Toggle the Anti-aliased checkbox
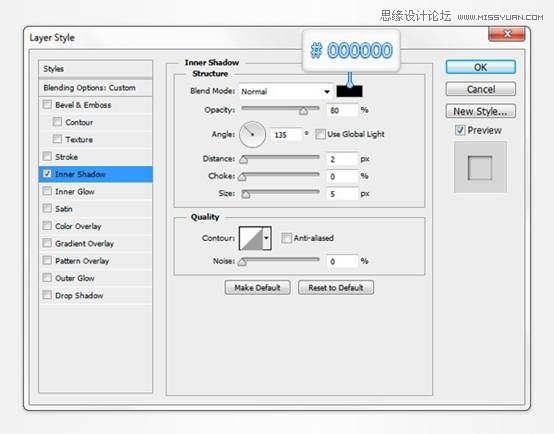 [x=286, y=238]
